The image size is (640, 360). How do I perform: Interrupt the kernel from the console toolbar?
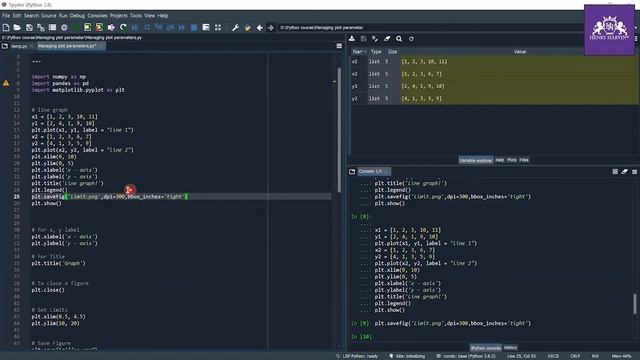pos(615,172)
